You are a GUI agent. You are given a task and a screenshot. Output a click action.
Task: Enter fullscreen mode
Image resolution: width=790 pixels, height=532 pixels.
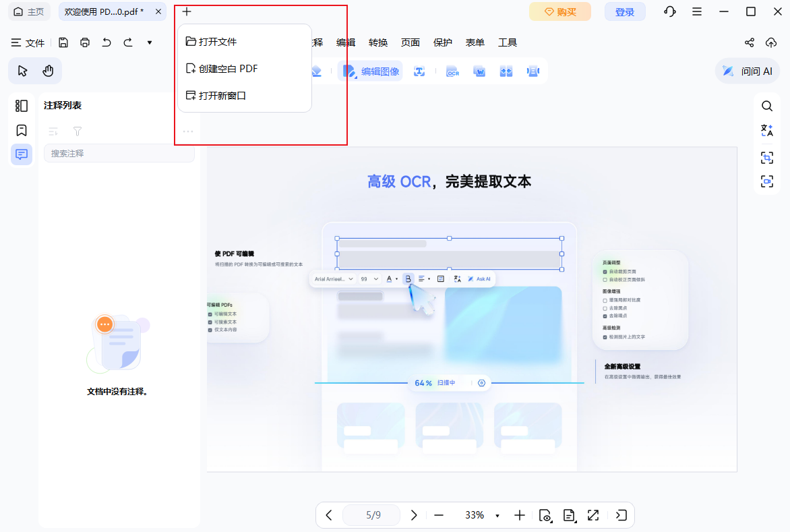[x=593, y=515]
